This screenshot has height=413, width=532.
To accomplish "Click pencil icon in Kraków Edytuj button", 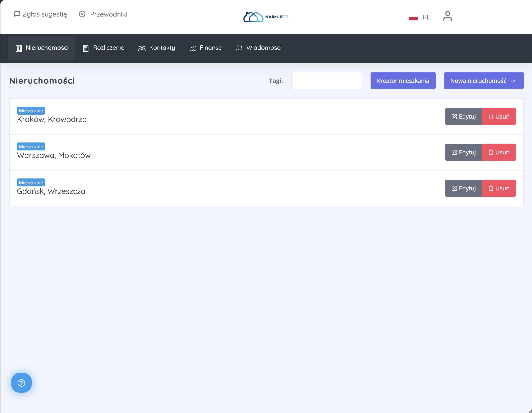I will click(454, 117).
